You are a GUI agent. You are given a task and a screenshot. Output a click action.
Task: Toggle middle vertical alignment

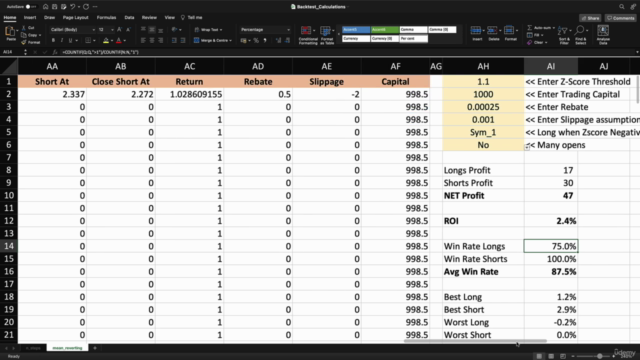click(x=152, y=29)
